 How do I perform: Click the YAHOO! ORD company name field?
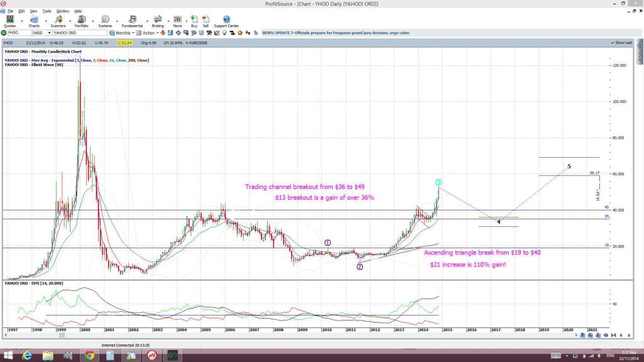tap(80, 33)
